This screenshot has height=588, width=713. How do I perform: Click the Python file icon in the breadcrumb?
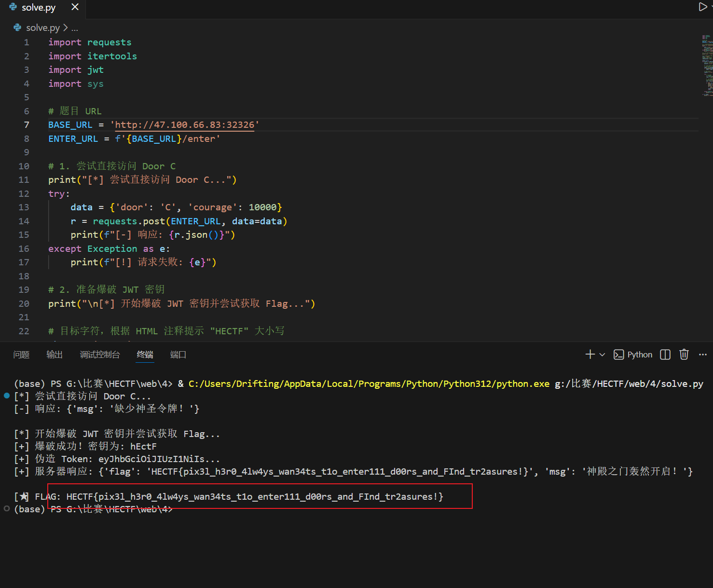click(17, 27)
